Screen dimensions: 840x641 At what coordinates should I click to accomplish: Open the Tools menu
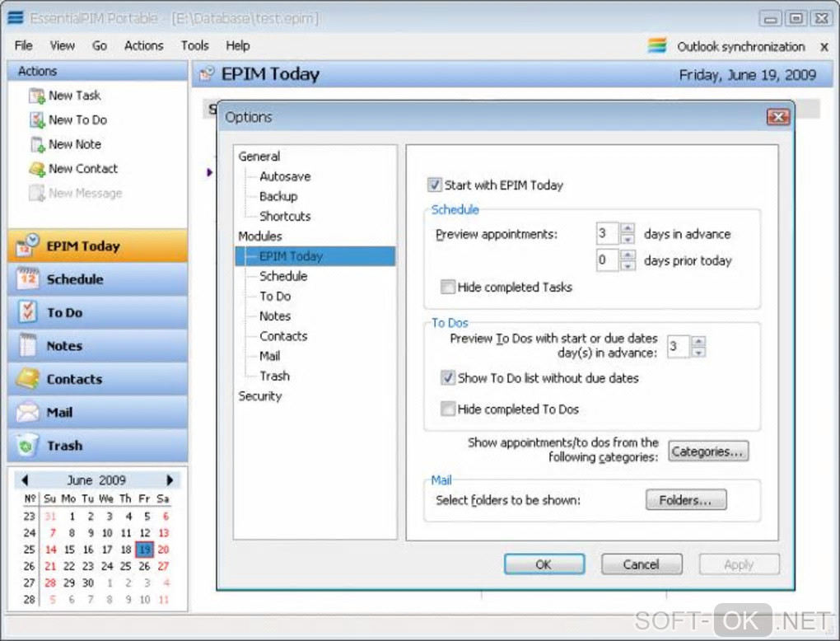pos(194,46)
